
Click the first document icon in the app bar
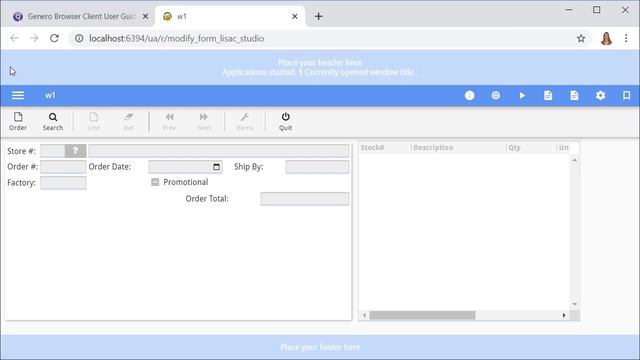(x=548, y=96)
